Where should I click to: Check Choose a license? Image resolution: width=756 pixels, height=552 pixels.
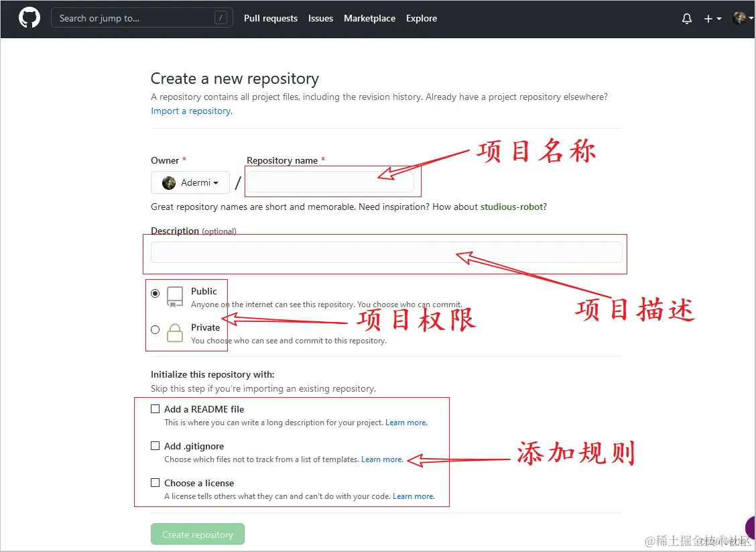155,482
